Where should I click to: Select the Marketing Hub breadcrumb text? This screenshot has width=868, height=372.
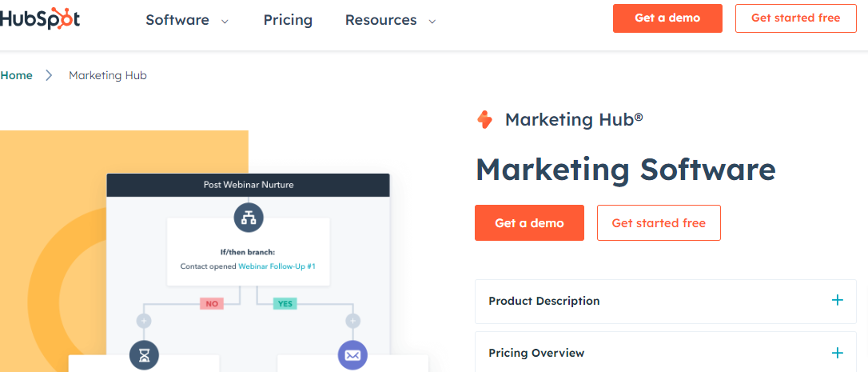(107, 75)
